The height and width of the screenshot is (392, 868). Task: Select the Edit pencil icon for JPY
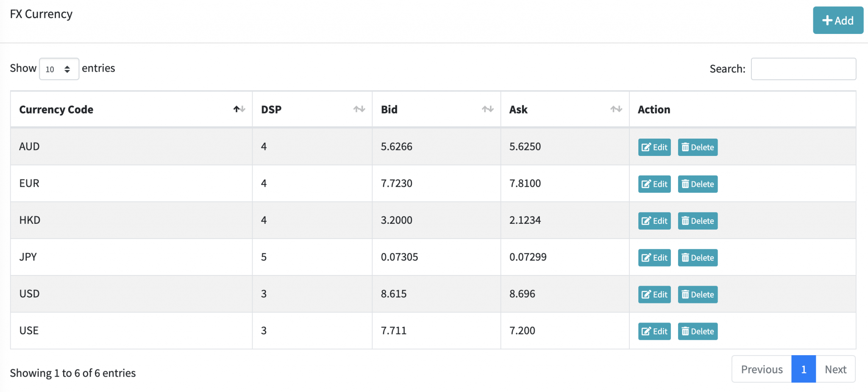click(x=646, y=257)
